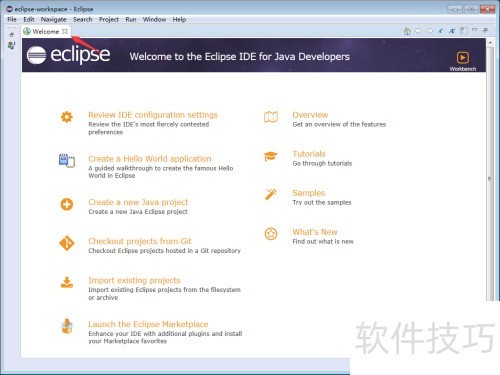Screen dimensions: 500x375
Task: Open the Overview link
Action: coord(310,115)
